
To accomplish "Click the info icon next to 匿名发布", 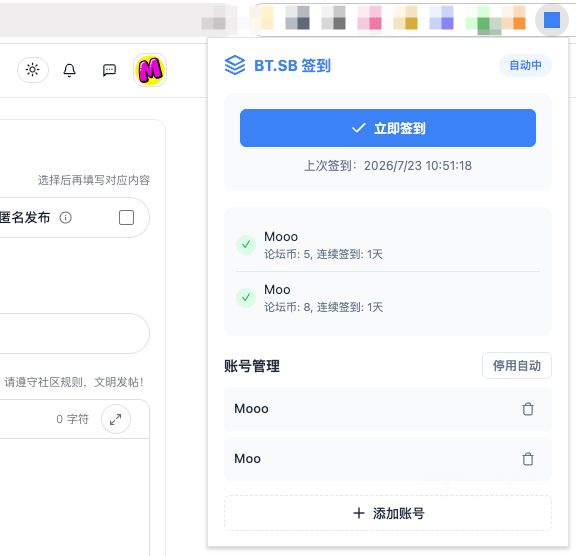I will click(x=65, y=218).
